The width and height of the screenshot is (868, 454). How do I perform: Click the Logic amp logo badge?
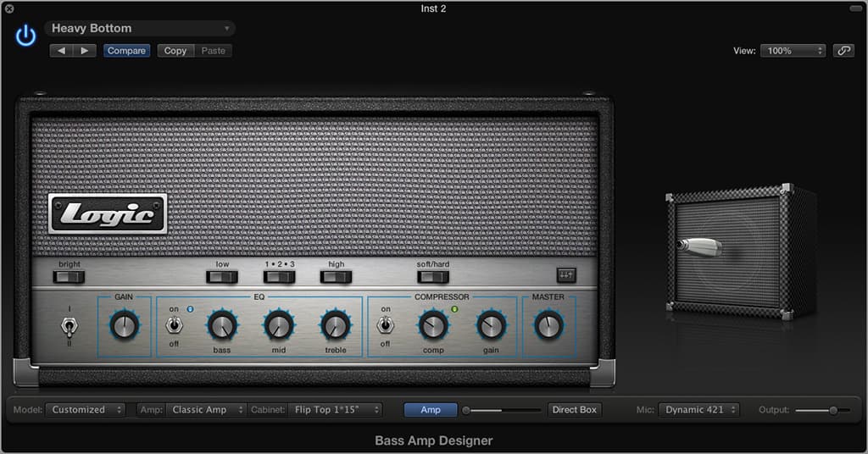[108, 213]
